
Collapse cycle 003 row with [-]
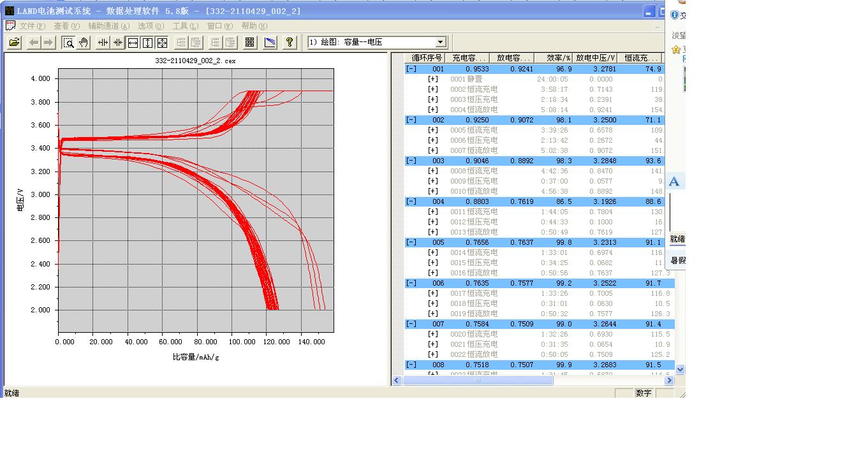(411, 161)
